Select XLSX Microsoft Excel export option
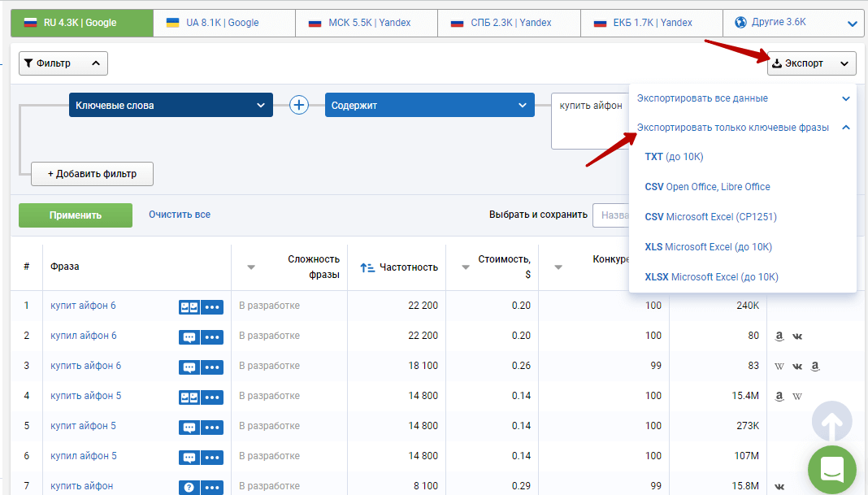 coord(711,277)
